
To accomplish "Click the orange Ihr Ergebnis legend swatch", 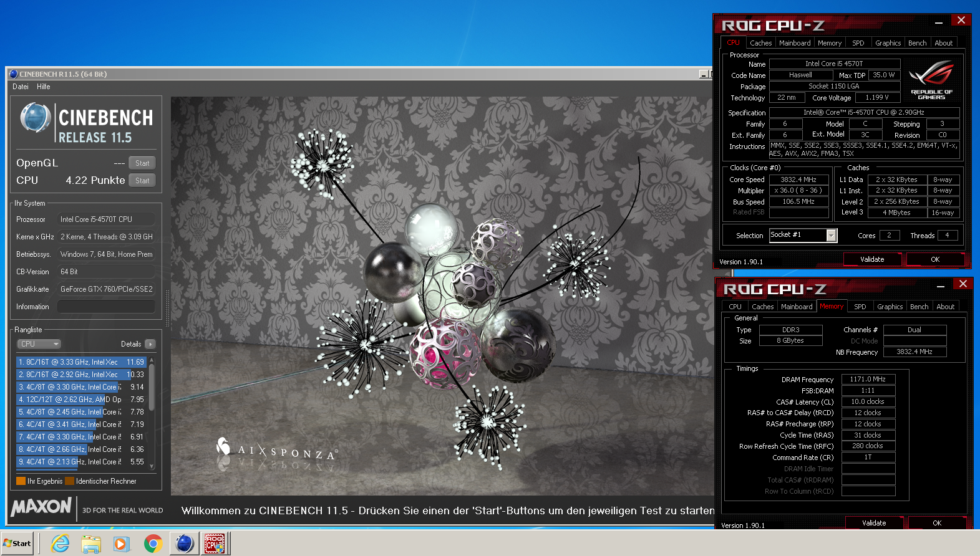I will [x=21, y=481].
